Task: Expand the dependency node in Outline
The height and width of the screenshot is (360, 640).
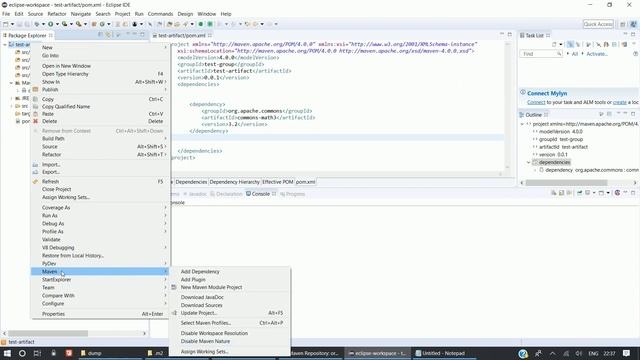Action: pyautogui.click(x=535, y=170)
